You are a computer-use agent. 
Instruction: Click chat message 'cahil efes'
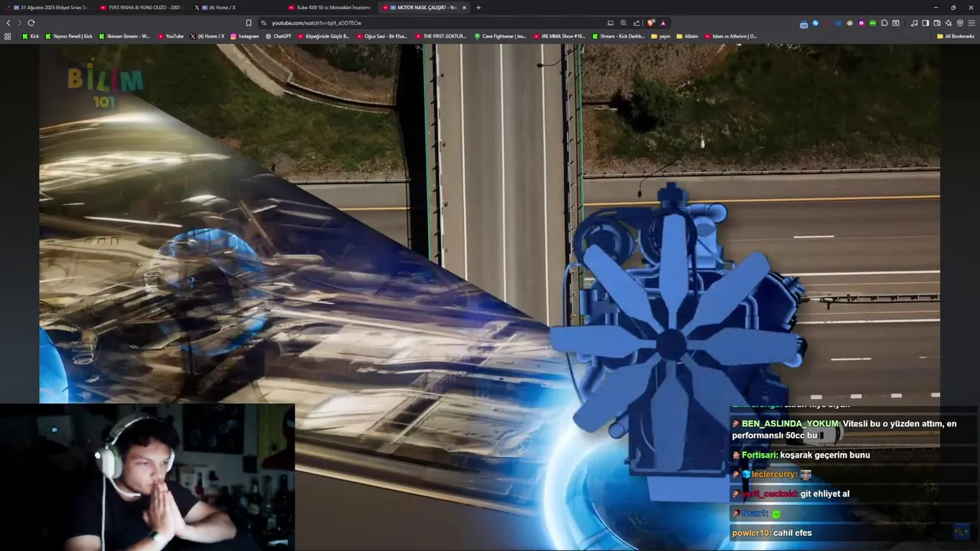(x=792, y=533)
